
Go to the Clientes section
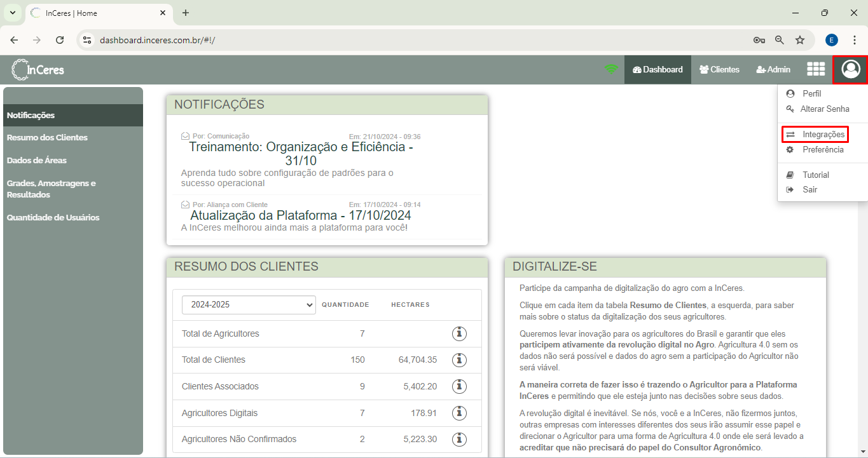[x=719, y=69]
